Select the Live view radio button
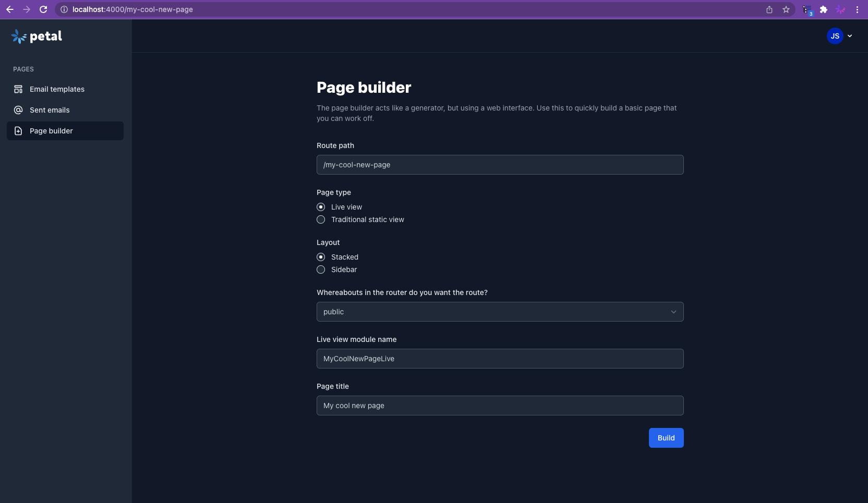Viewport: 868px width, 503px height. click(x=321, y=207)
